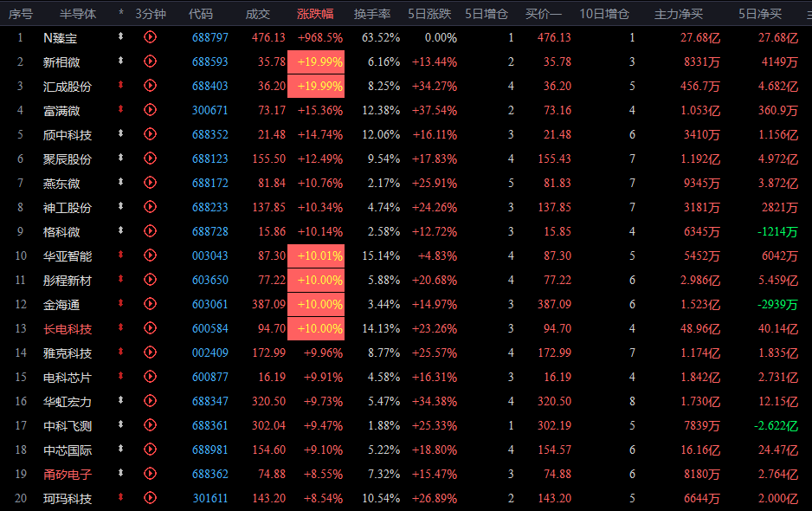
Task: Click stock code 002409
Action: [x=209, y=353]
